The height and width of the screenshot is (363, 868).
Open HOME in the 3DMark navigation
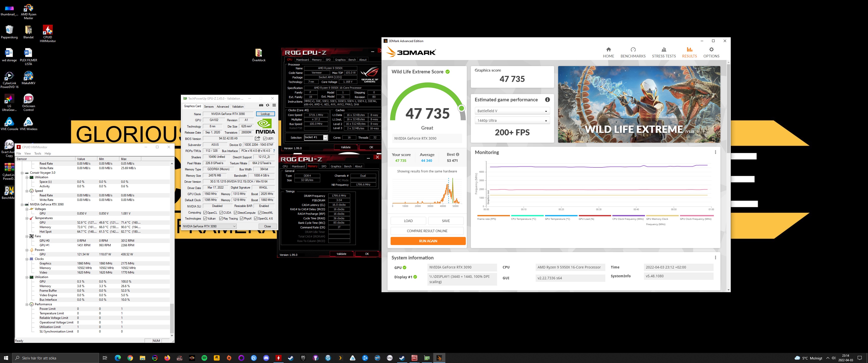(x=608, y=52)
